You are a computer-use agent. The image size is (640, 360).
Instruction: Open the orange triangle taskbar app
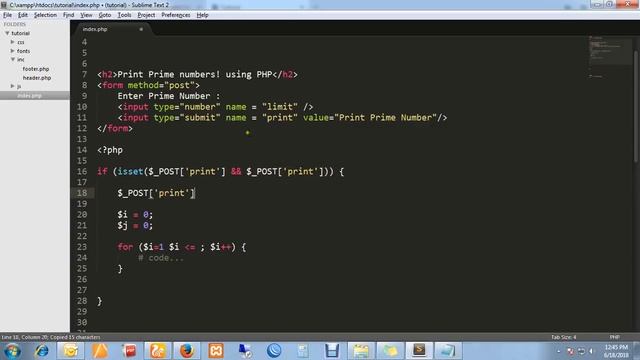pyautogui.click(x=100, y=351)
